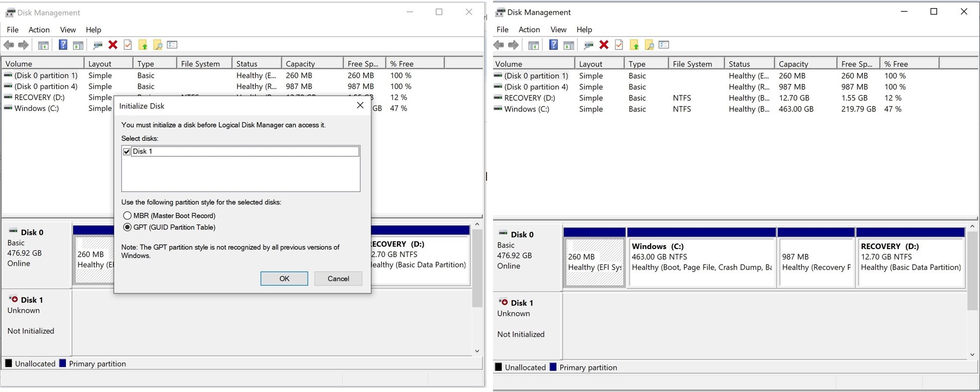
Task: Open the Help menu in the right window
Action: (x=584, y=30)
